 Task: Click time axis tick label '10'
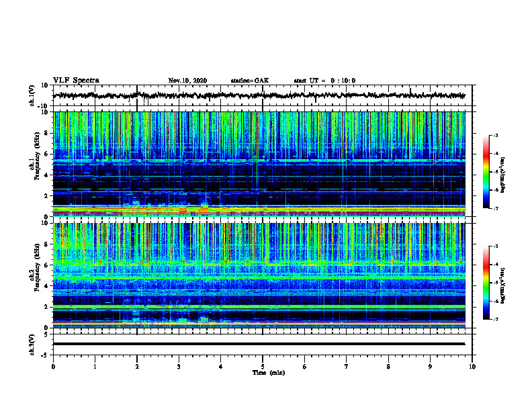(x=472, y=367)
